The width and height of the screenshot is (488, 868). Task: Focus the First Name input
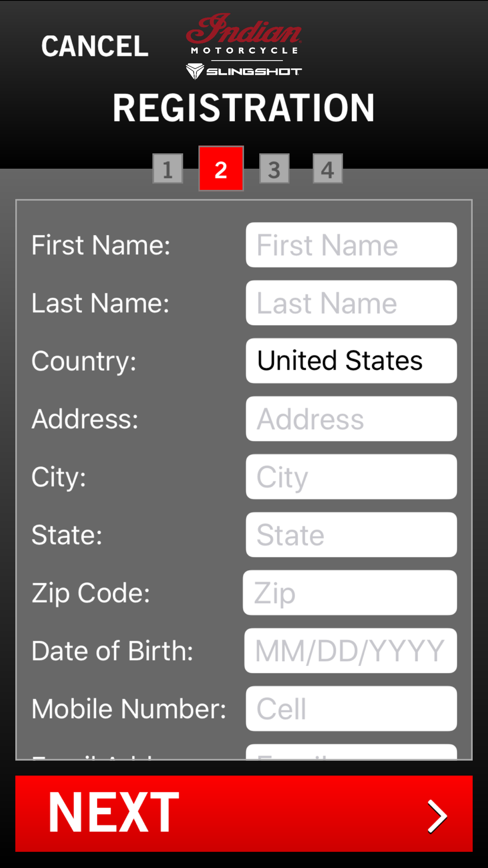351,245
